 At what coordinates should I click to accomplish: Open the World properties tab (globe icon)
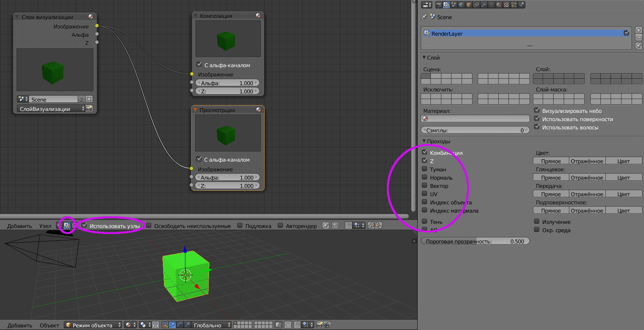click(461, 5)
